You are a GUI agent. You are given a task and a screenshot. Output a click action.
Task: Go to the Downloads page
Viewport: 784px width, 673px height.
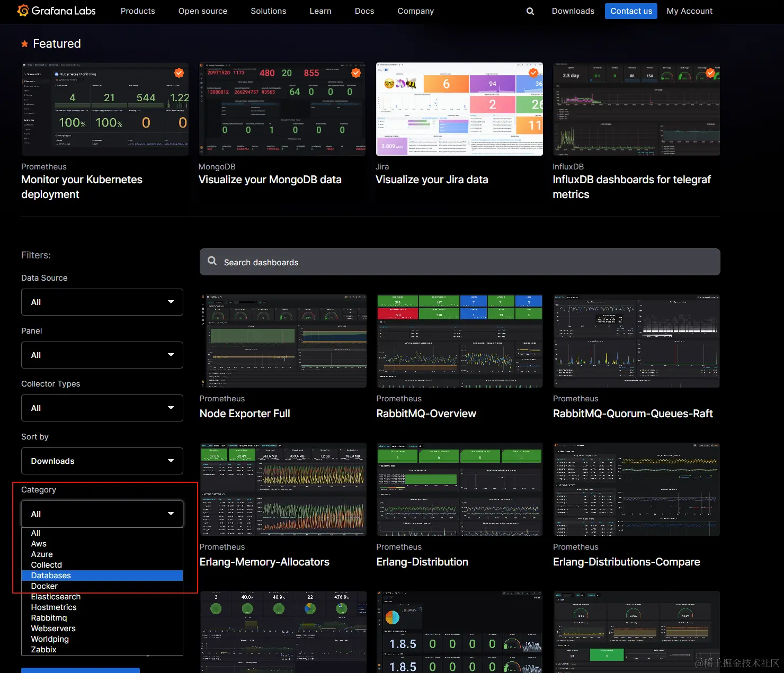(573, 11)
